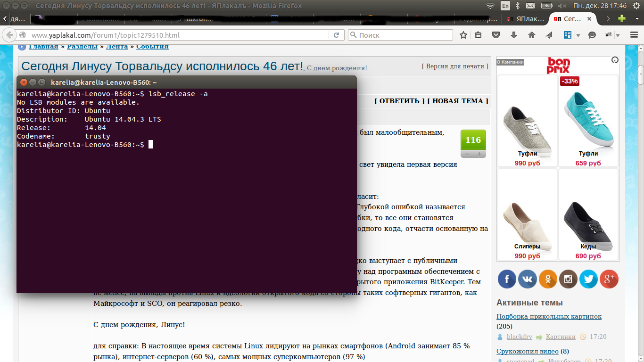This screenshot has width=644, height=362.
Task: Follow the Разделы breadcrumb link
Action: pos(82,46)
